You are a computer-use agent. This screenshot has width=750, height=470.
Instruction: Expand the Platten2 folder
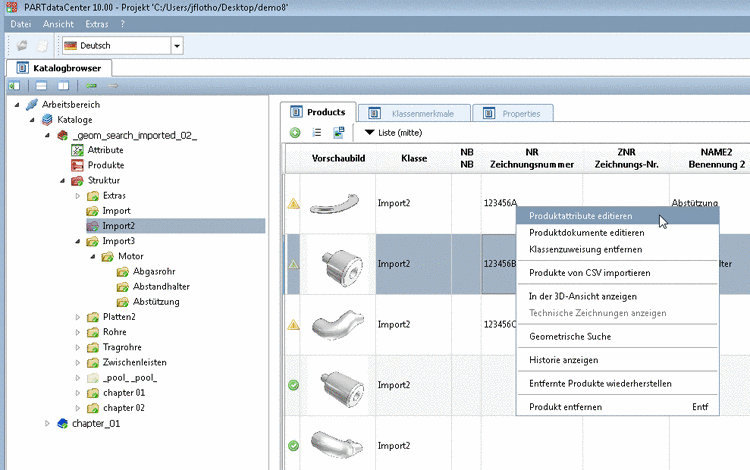click(77, 317)
